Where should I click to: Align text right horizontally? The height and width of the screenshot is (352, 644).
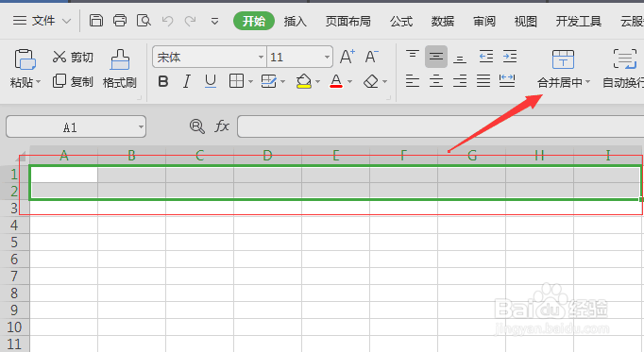[460, 81]
